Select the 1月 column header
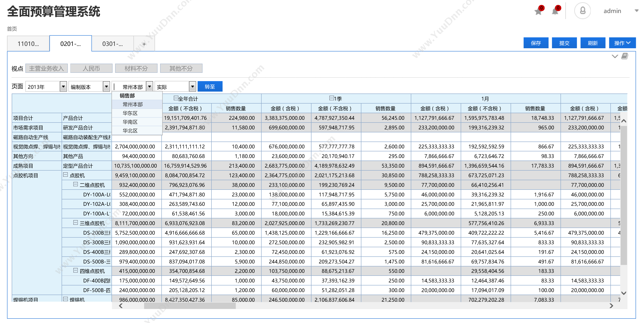 [485, 99]
